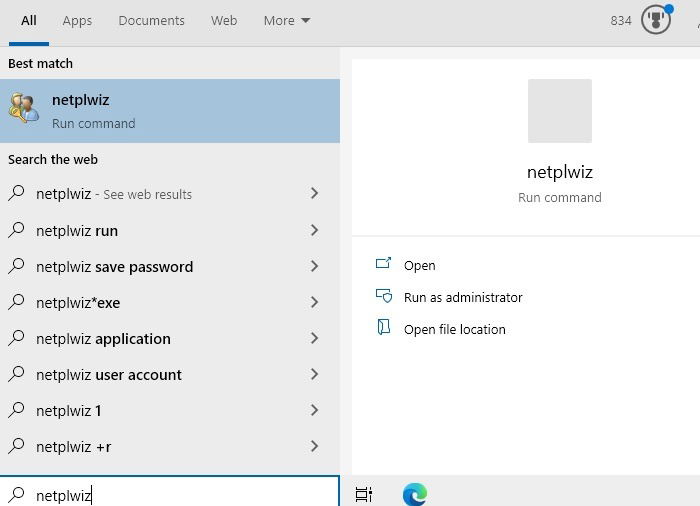Expand the netplwiz*exe suggestion arrow

pos(314,302)
